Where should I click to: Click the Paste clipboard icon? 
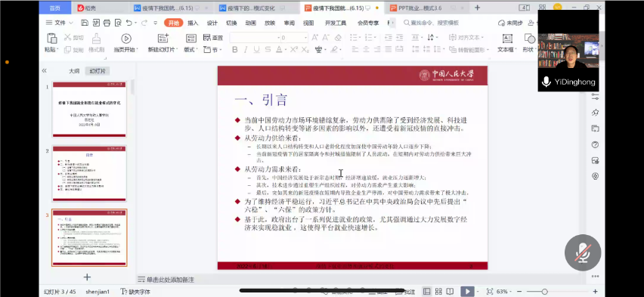click(51, 39)
